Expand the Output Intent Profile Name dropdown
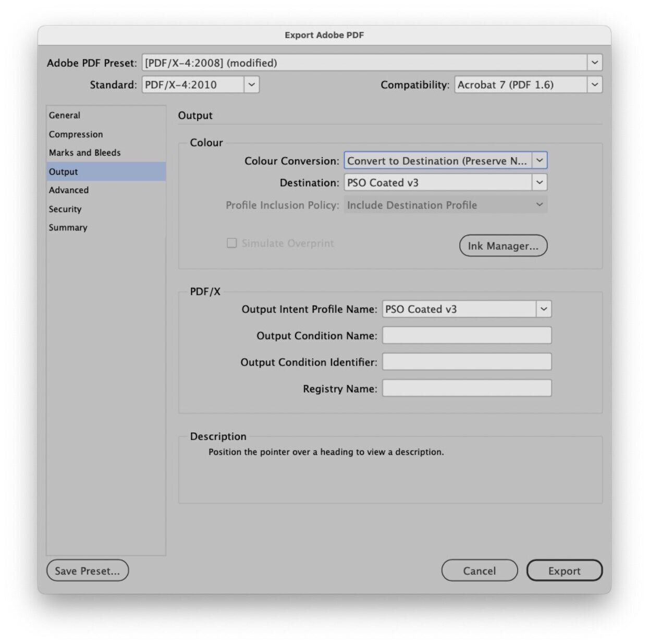The image size is (649, 644). [543, 309]
